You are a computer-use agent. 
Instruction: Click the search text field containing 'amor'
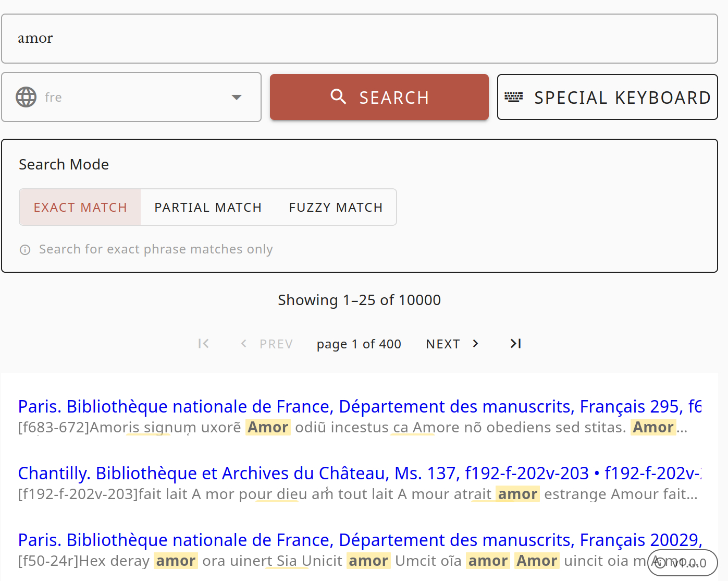coord(359,39)
